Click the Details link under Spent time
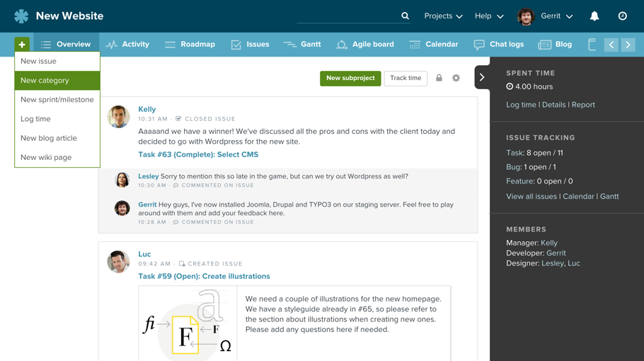This screenshot has width=644, height=361. click(553, 105)
